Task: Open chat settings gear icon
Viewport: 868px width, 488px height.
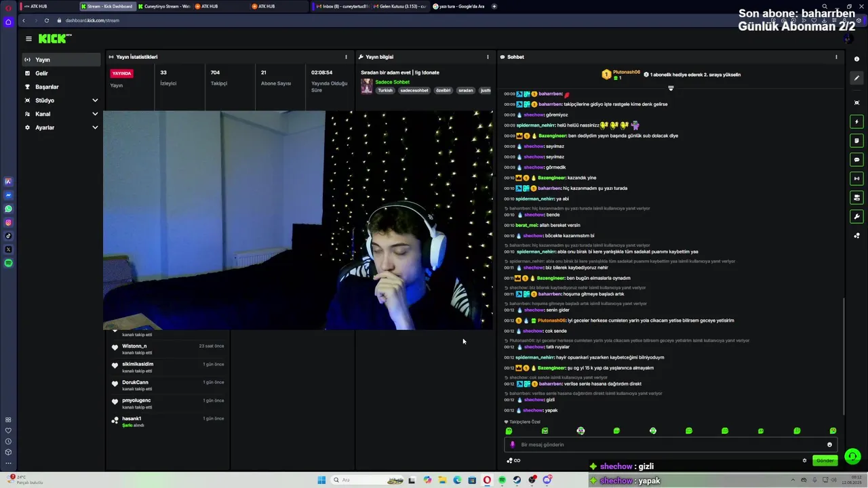Action: click(x=805, y=460)
